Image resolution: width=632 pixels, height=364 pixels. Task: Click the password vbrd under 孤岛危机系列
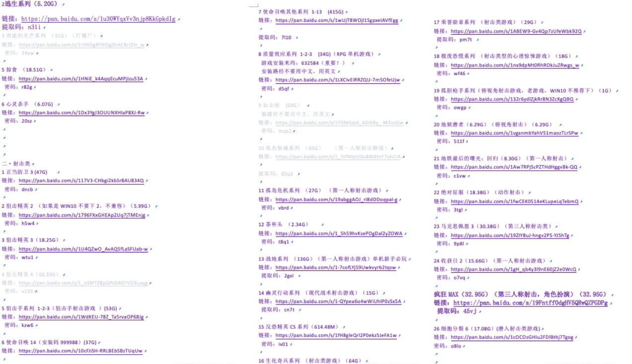pos(283,208)
